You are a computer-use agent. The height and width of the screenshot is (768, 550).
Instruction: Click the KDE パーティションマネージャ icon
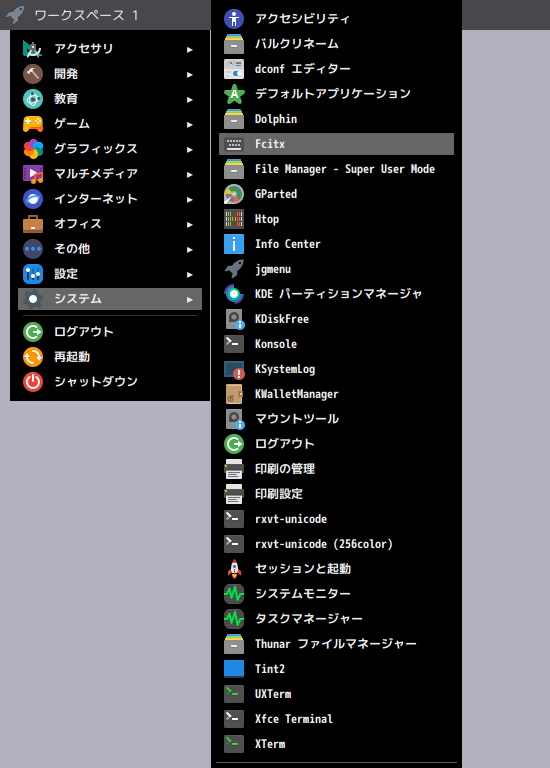point(234,294)
